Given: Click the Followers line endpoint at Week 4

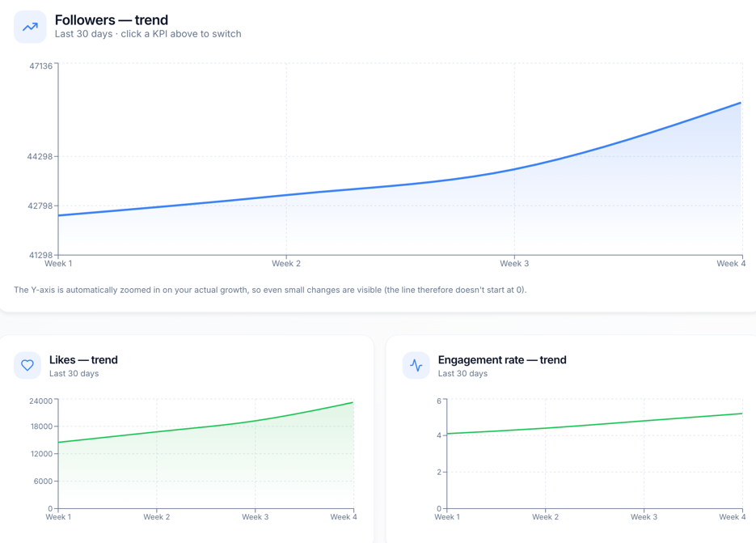Looking at the screenshot, I should coord(740,103).
